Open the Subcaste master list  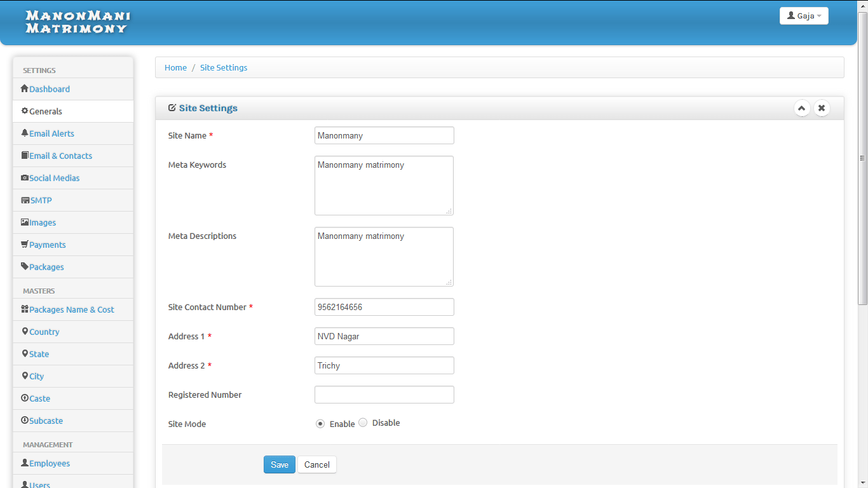(x=73, y=421)
